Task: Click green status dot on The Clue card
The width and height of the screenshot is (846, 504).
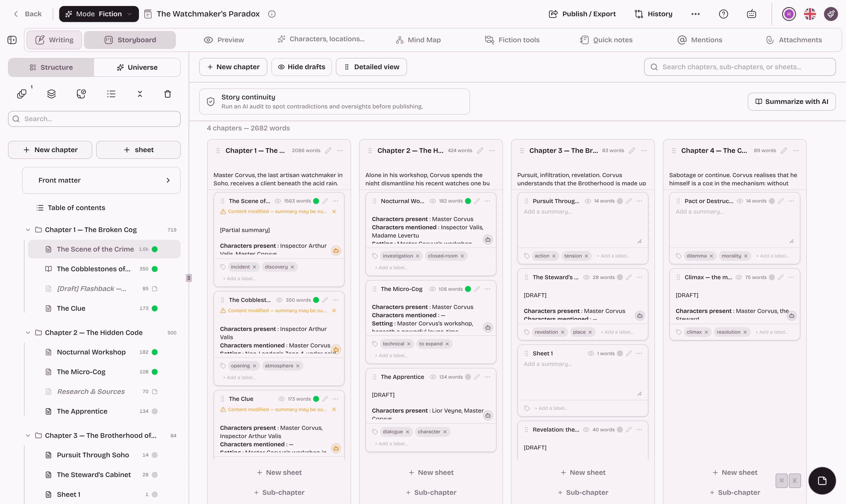Action: (316, 399)
